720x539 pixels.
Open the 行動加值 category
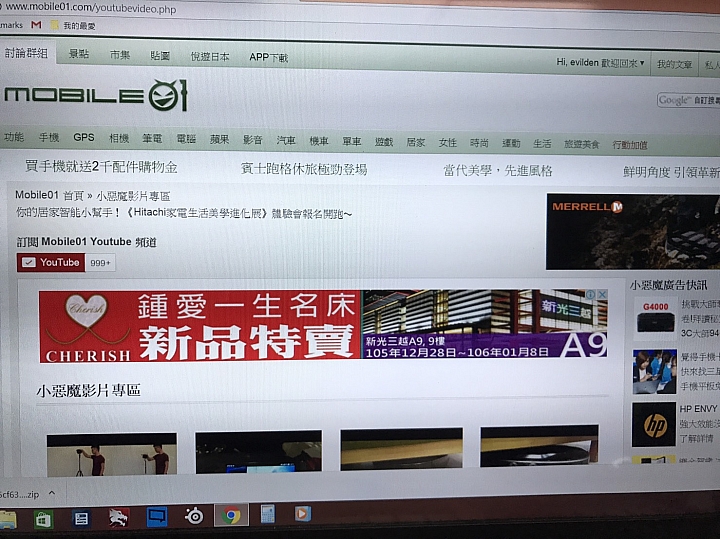click(x=630, y=145)
